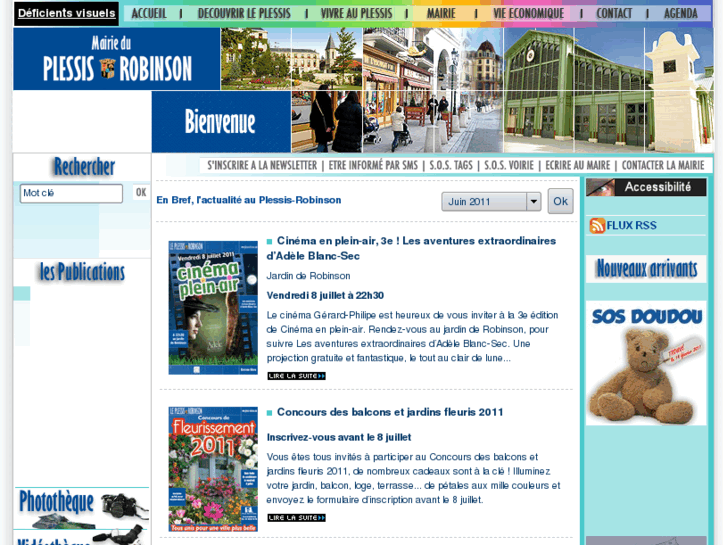The height and width of the screenshot is (545, 727).
Task: Click the S.O.S. TAGS link
Action: [451, 166]
